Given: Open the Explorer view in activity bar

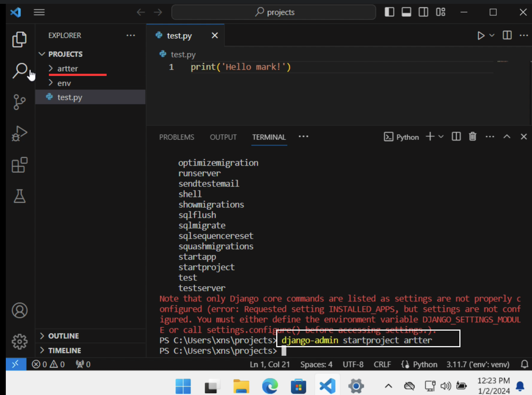Looking at the screenshot, I should [19, 39].
